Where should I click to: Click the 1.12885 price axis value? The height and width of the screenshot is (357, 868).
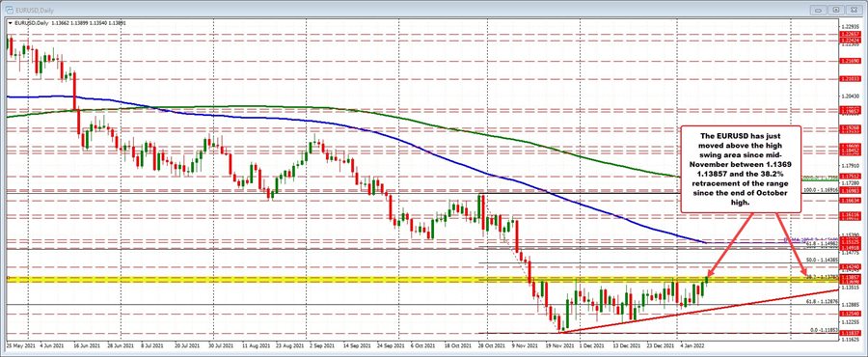point(852,305)
